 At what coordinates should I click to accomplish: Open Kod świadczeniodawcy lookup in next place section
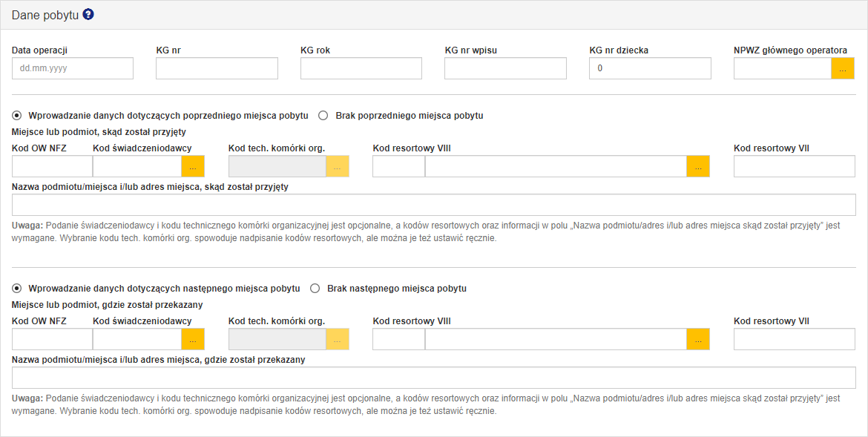tap(193, 339)
